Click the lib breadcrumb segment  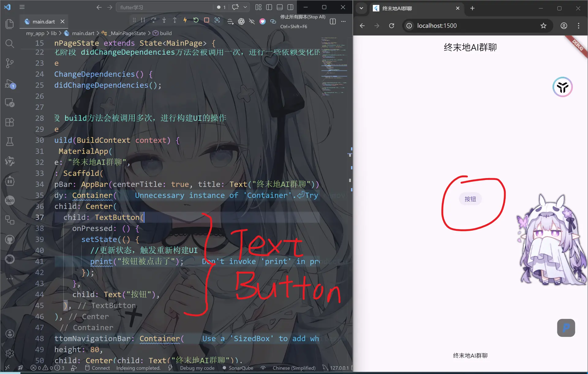pos(54,33)
